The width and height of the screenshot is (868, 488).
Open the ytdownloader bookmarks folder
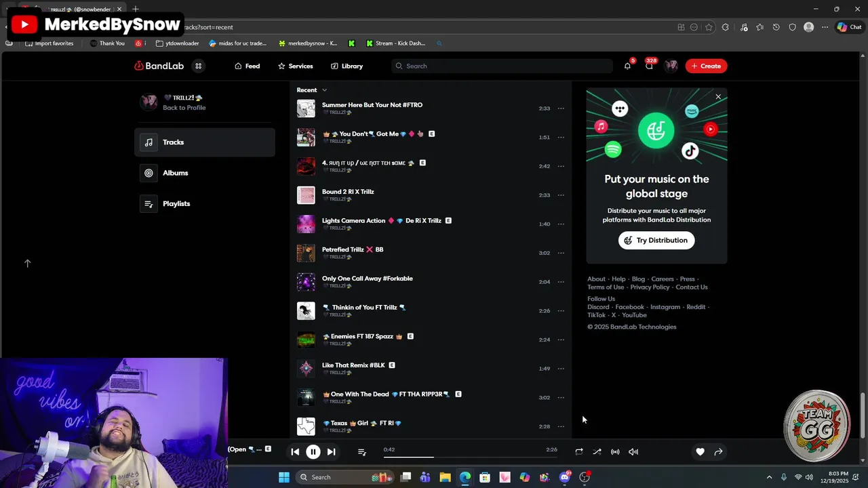[178, 43]
